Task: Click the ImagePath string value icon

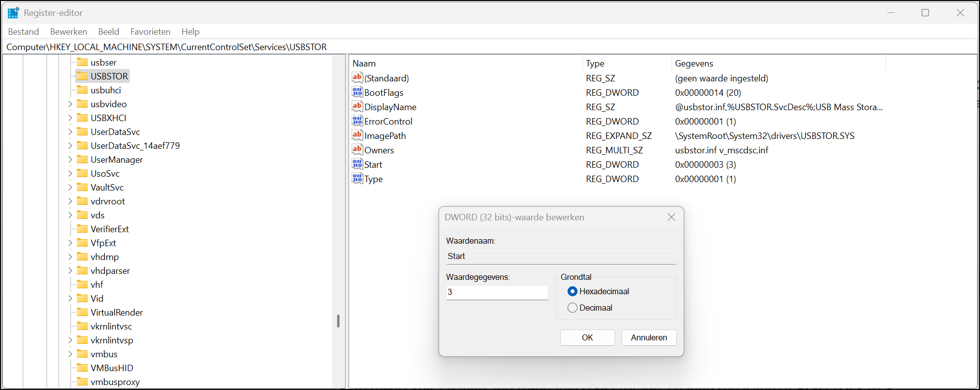Action: coord(357,135)
